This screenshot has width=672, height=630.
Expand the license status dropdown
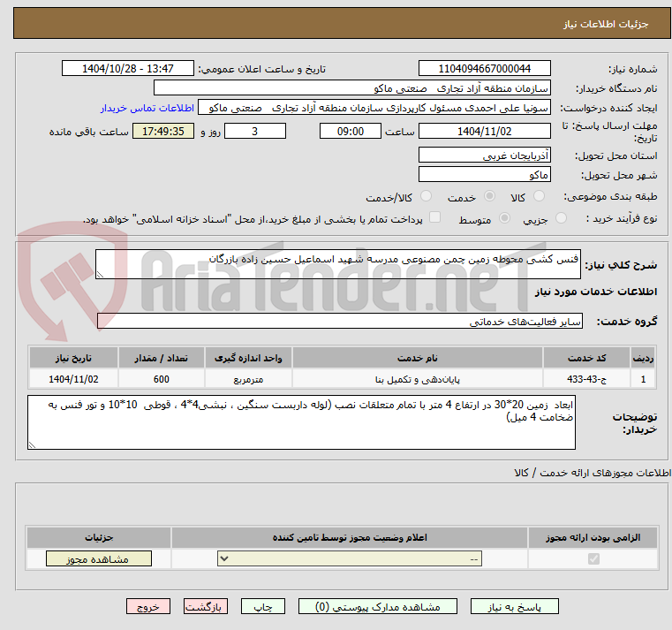[351, 559]
